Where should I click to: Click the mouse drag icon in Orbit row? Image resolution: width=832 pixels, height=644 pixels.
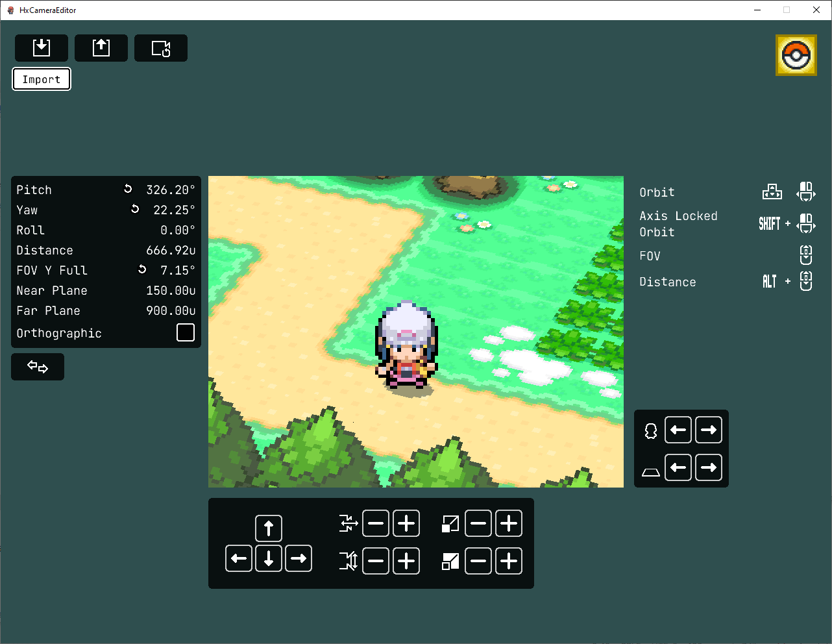[x=806, y=192]
